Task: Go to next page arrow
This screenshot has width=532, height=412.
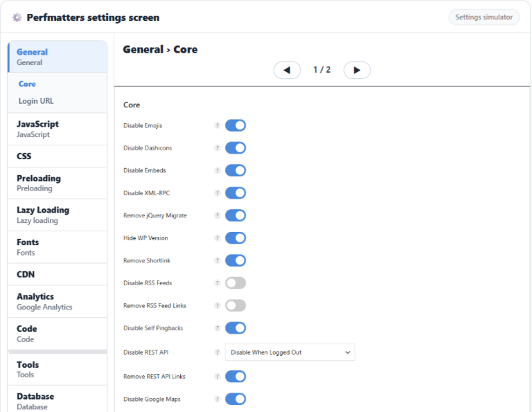Action: click(x=357, y=70)
